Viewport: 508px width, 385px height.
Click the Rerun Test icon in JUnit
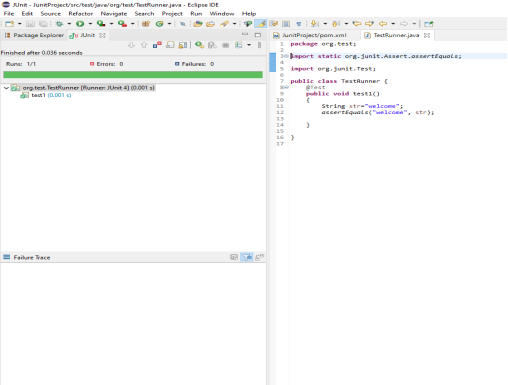[199, 45]
